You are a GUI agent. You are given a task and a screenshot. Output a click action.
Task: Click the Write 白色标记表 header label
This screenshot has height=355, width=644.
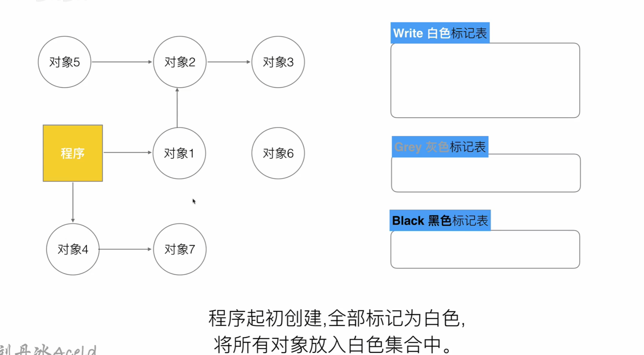pos(440,33)
